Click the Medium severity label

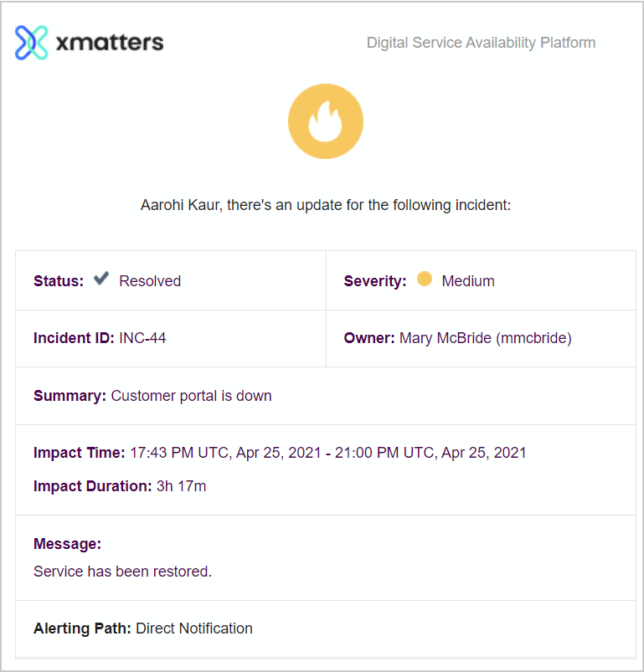coord(468,281)
